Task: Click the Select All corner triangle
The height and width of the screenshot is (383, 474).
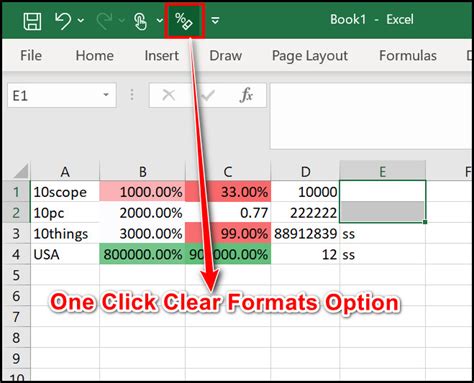Action: 21,171
